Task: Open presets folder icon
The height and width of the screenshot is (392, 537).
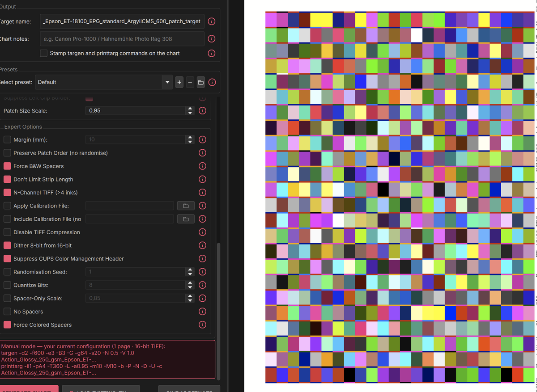Action: tap(201, 82)
